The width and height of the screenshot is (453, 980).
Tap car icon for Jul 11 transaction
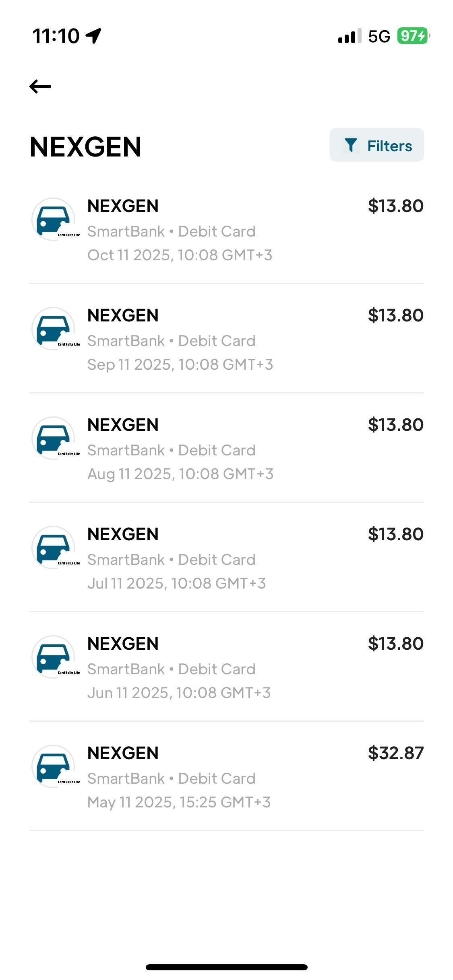(53, 548)
